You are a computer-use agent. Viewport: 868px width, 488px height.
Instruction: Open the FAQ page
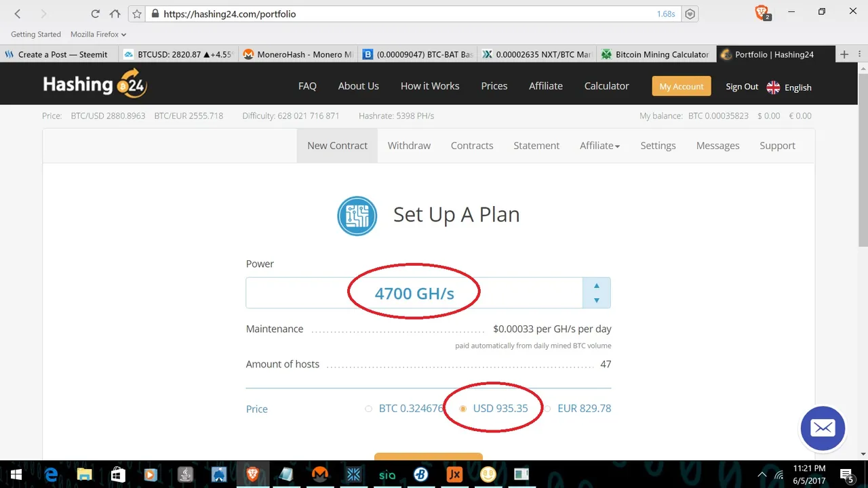pos(307,86)
